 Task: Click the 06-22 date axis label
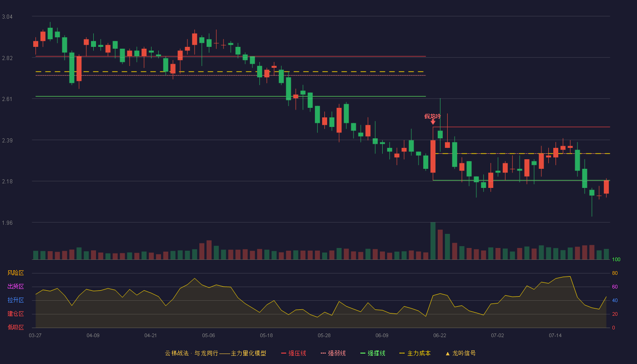(x=440, y=335)
